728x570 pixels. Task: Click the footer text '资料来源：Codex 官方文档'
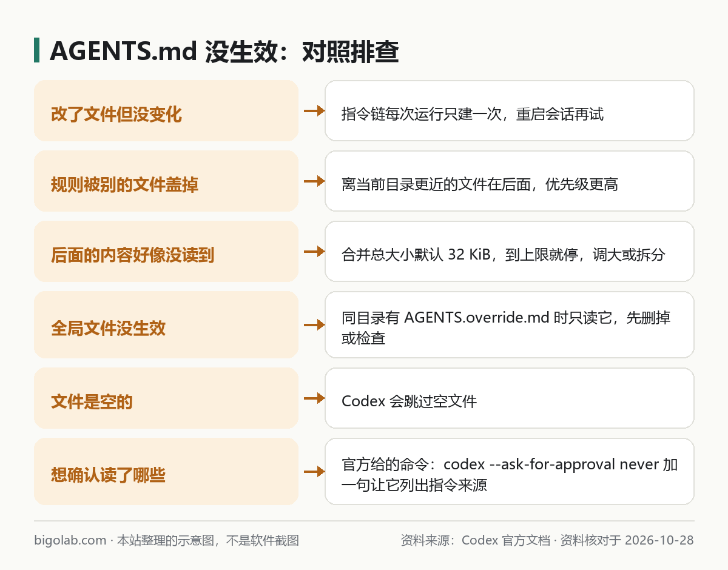(476, 540)
